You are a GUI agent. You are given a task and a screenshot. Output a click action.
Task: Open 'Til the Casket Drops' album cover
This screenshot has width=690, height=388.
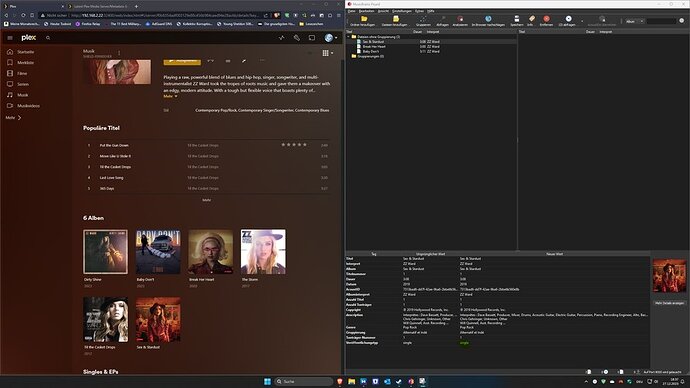pyautogui.click(x=106, y=319)
